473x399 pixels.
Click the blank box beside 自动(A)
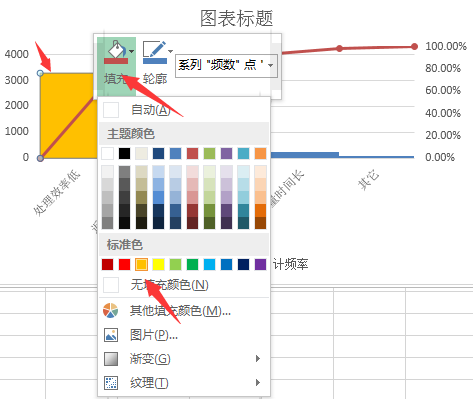tap(111, 110)
